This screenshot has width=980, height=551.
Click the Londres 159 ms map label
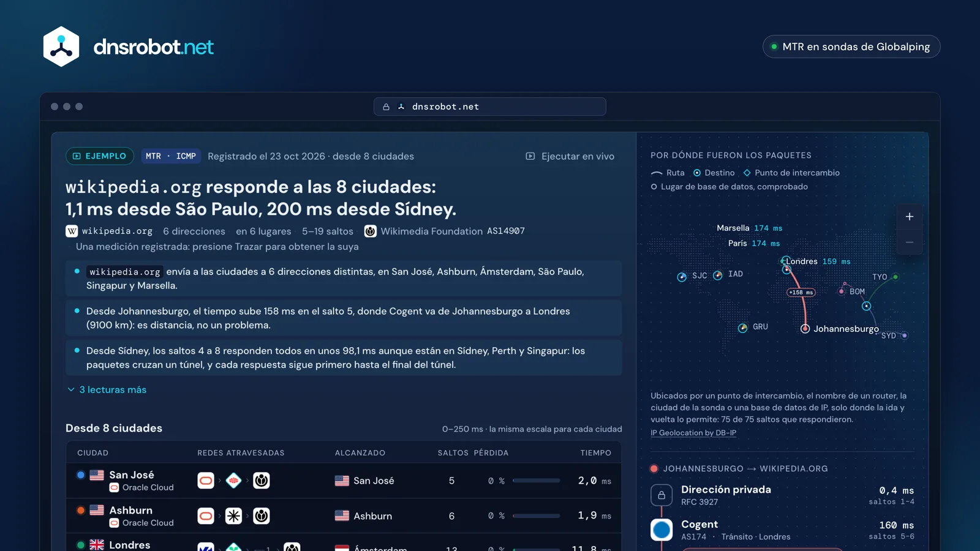point(818,261)
